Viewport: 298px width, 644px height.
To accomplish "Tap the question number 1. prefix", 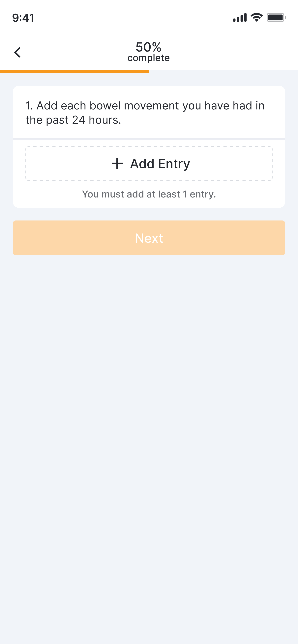I will click(29, 106).
